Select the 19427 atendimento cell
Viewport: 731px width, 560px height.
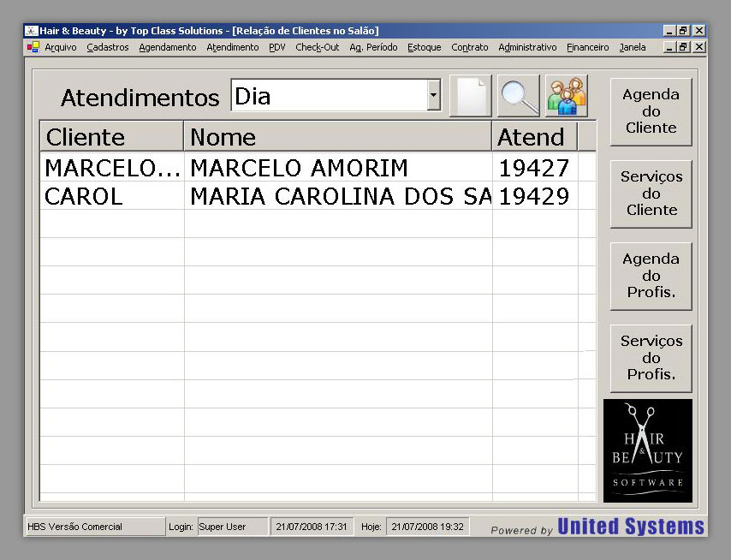[x=535, y=167]
